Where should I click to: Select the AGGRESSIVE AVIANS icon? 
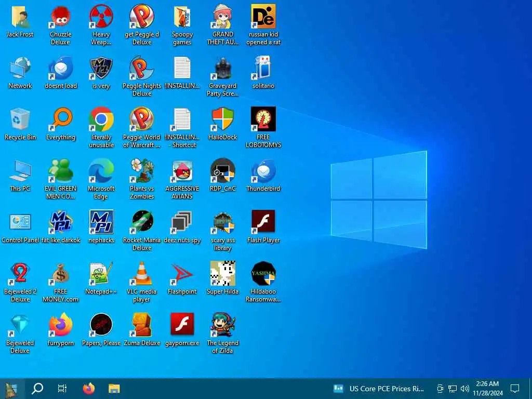point(182,170)
